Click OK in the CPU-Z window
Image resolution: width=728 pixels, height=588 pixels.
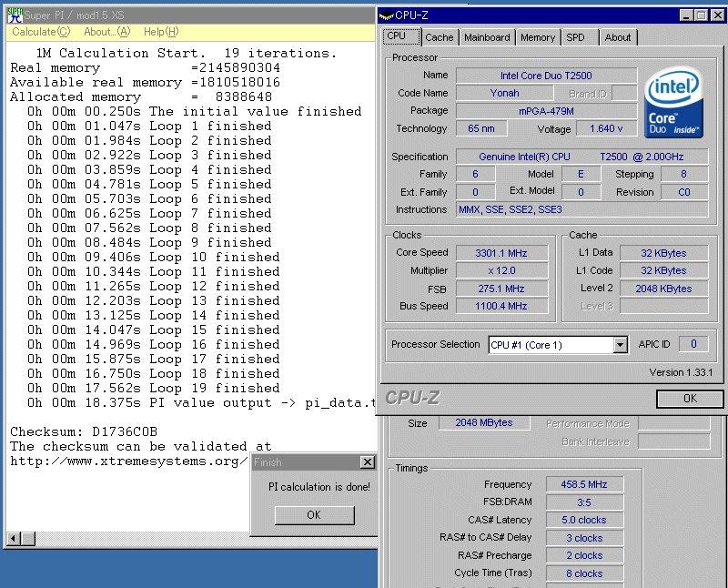click(x=690, y=399)
